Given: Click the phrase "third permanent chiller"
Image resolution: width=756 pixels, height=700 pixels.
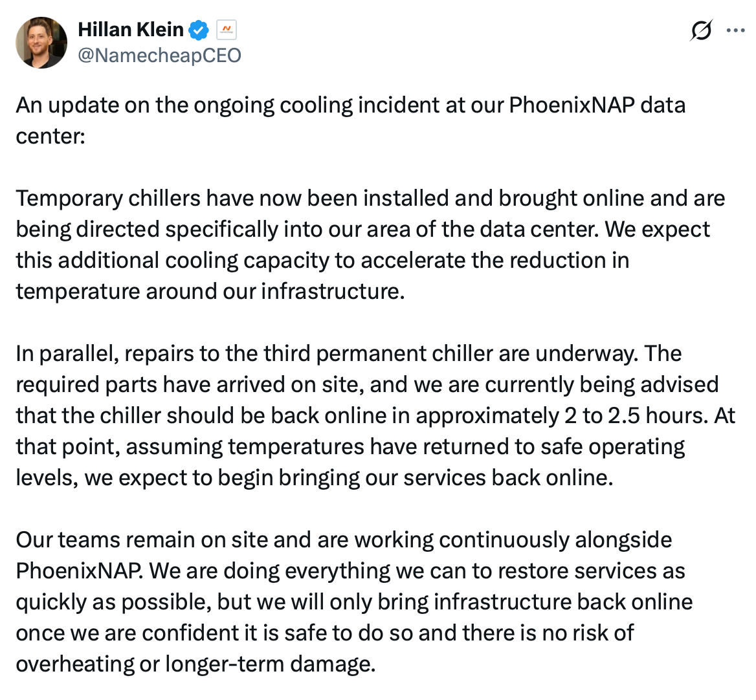Looking at the screenshot, I should [x=378, y=354].
